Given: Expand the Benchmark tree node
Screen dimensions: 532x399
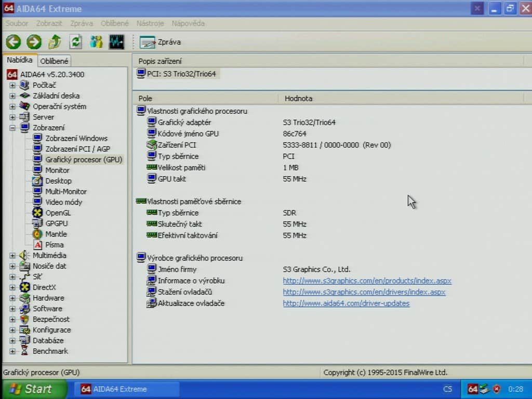Looking at the screenshot, I should coord(12,352).
